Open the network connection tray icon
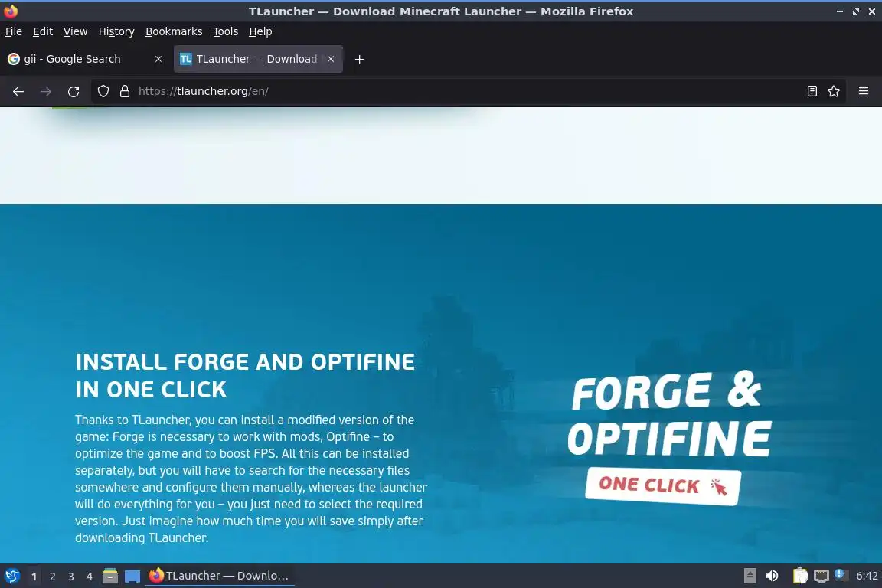882x588 pixels. tap(822, 576)
